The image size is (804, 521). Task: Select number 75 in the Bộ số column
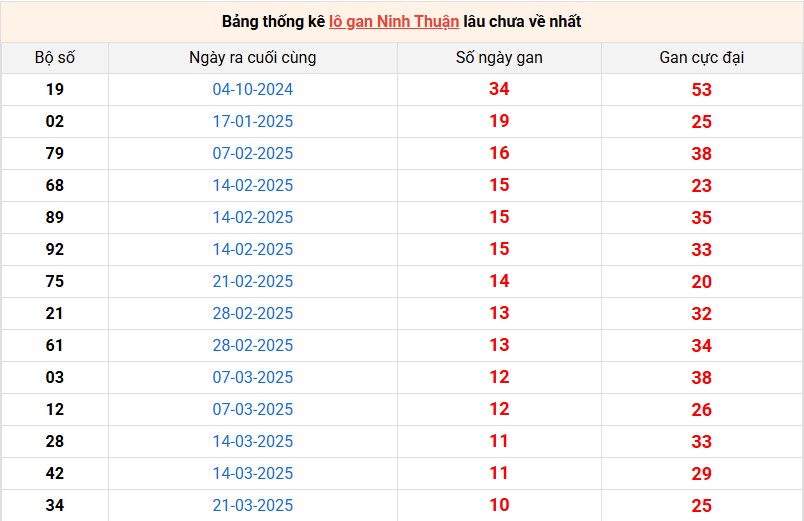(x=55, y=281)
